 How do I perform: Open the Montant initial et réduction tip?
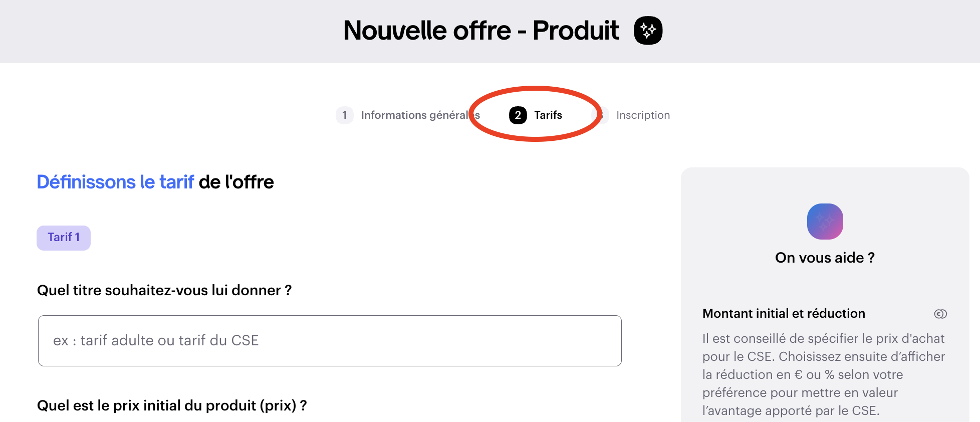point(784,314)
